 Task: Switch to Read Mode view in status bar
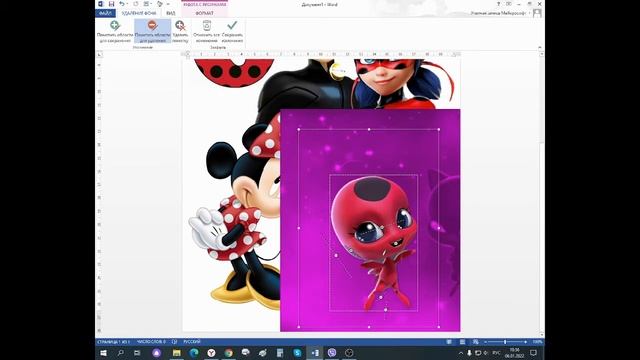(x=449, y=342)
